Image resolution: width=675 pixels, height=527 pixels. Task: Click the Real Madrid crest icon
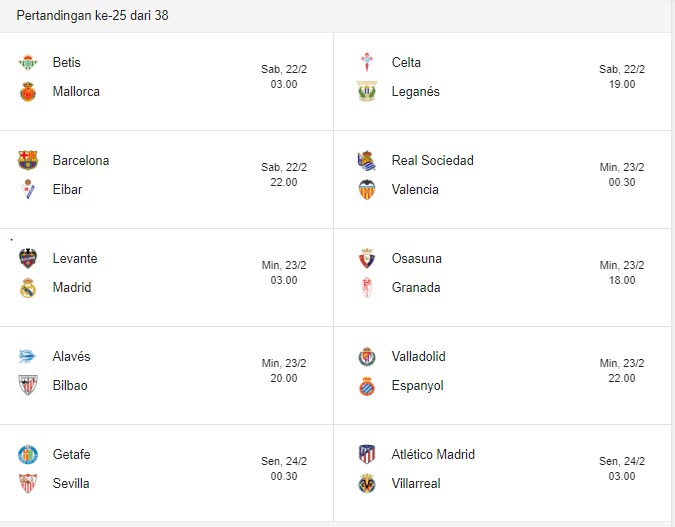(x=27, y=288)
